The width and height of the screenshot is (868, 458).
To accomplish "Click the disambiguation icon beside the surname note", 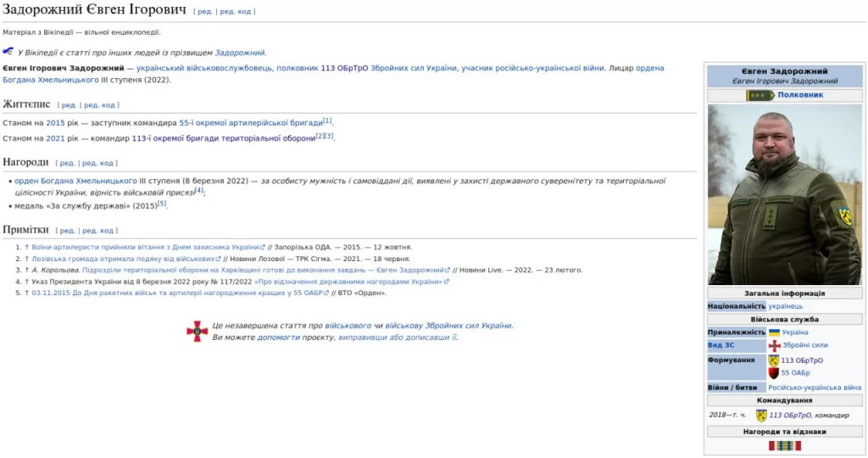I will tap(8, 52).
